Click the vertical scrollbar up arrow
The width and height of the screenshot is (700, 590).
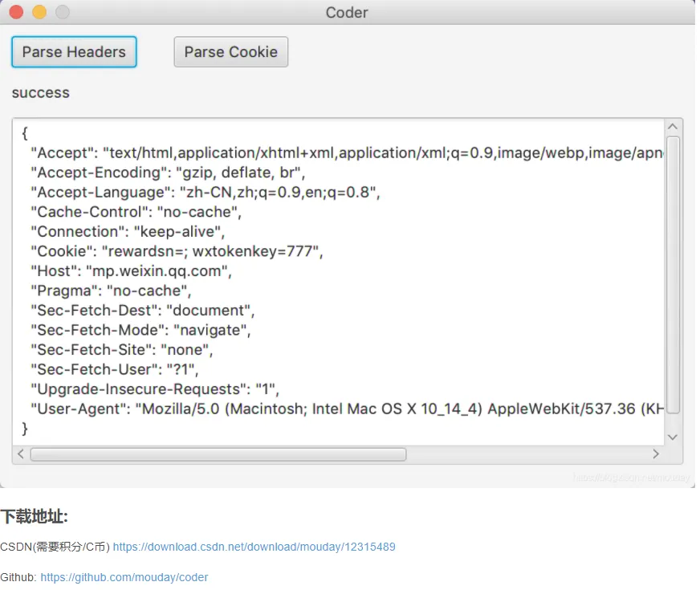[673, 127]
